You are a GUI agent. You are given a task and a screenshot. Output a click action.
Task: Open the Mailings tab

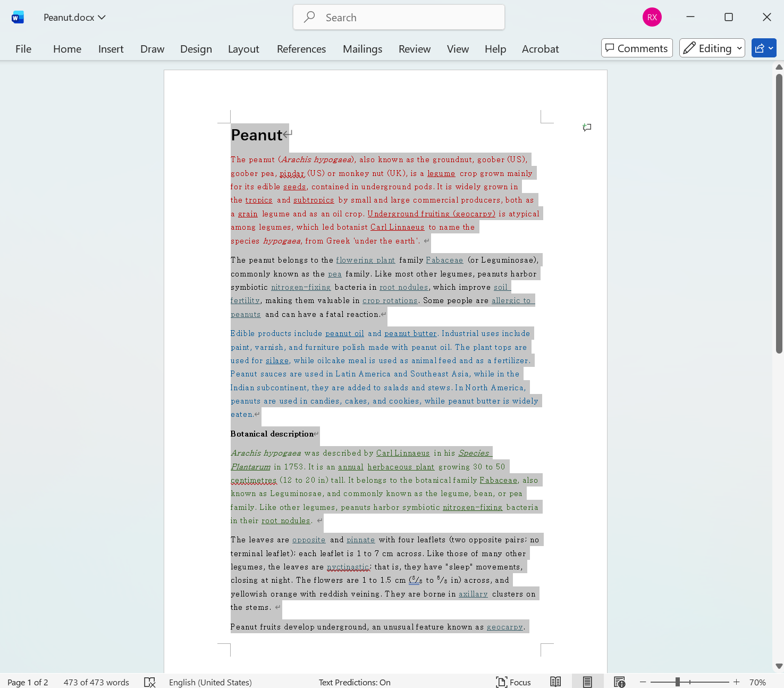point(362,48)
